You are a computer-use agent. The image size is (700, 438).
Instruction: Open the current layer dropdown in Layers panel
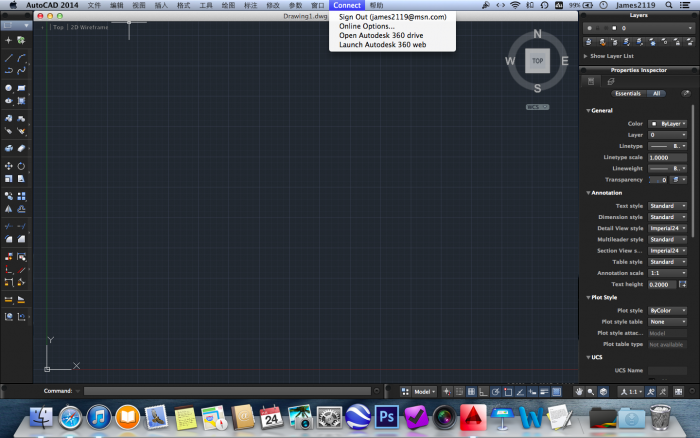tap(638, 28)
